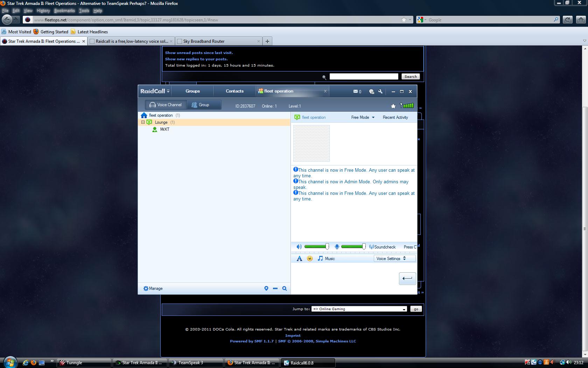Favorite the group with the star icon
Image resolution: width=588 pixels, height=368 pixels.
click(393, 106)
